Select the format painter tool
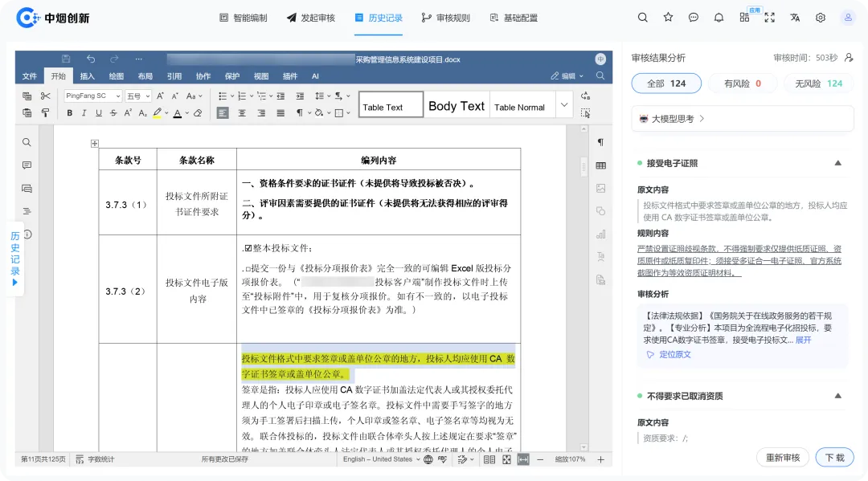This screenshot has height=481, width=868. click(x=45, y=112)
